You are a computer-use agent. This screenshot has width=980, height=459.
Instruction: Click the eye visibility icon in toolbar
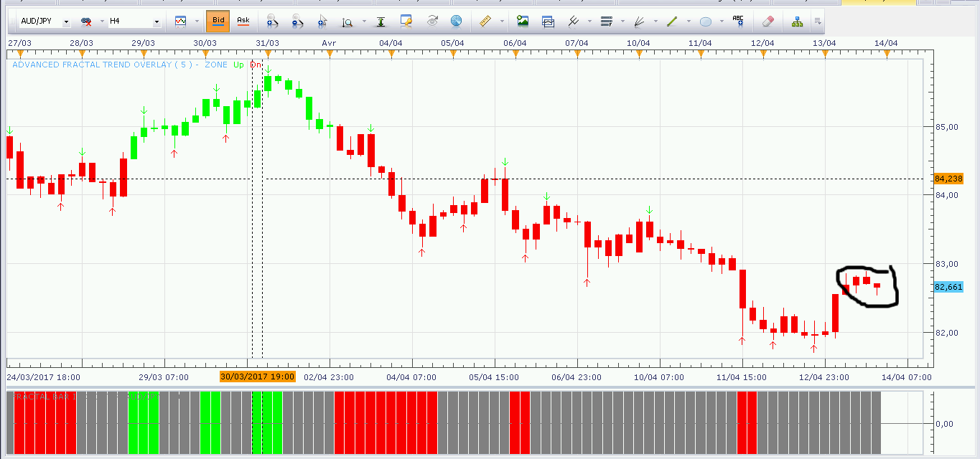[x=431, y=22]
